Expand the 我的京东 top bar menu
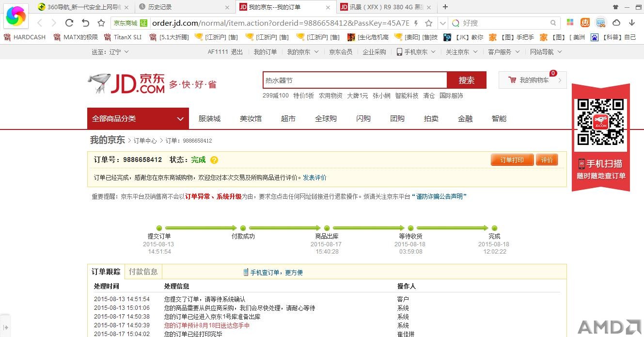This screenshot has height=337, width=644. tap(303, 52)
